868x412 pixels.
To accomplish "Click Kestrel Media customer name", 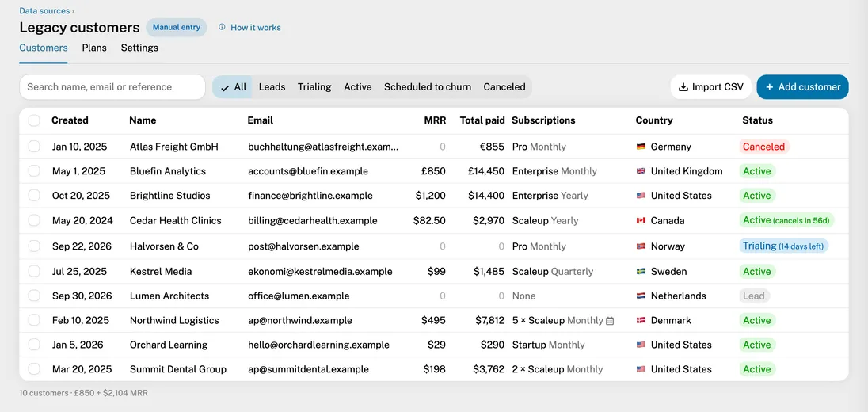I will (x=161, y=271).
